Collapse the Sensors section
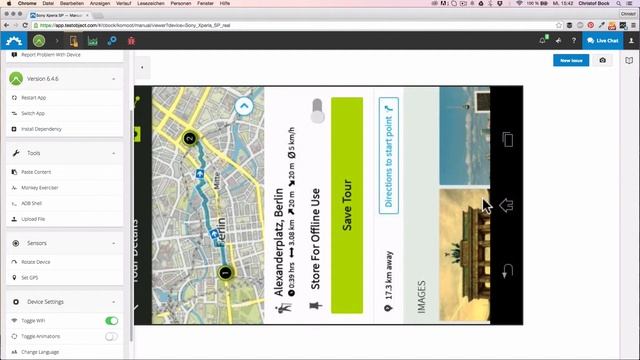 (x=113, y=243)
